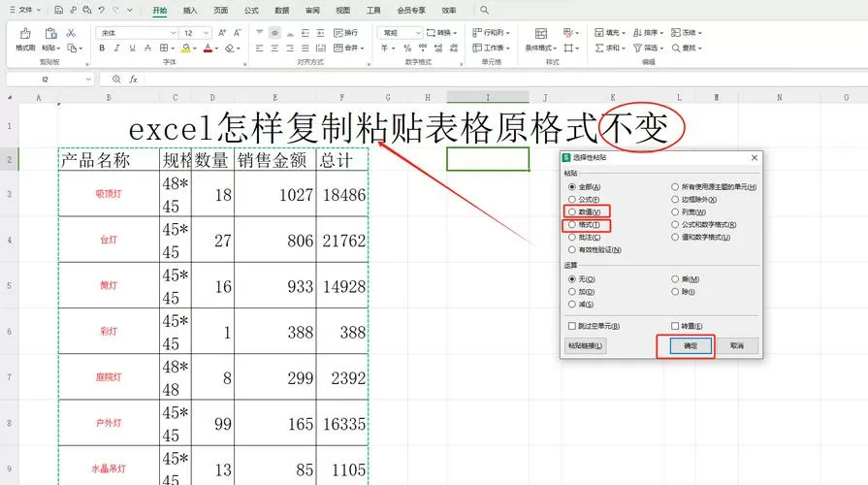Click the Paste (粘贴) clipboard icon
The width and height of the screenshot is (868, 485).
click(51, 34)
